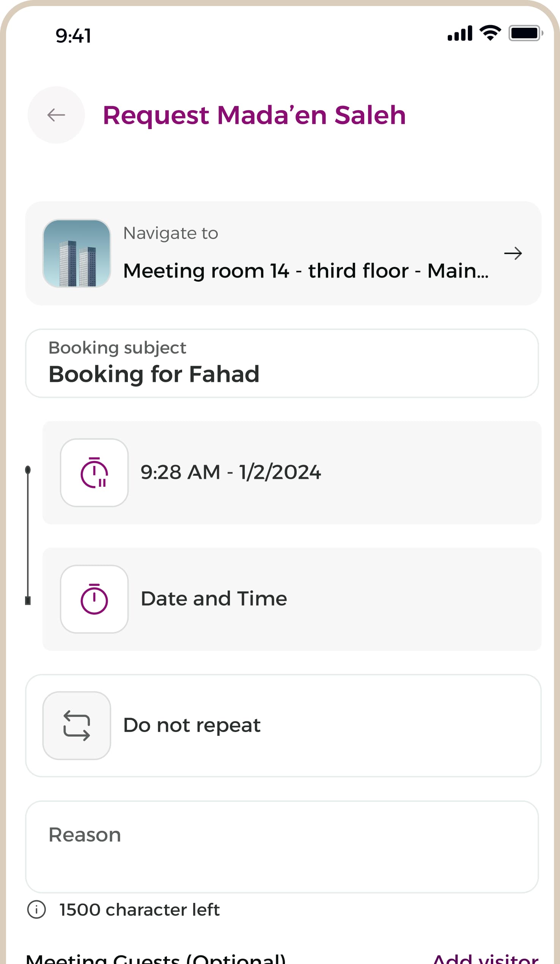This screenshot has height=964, width=560.
Task: Tap the repeat arrows icon
Action: (x=77, y=726)
